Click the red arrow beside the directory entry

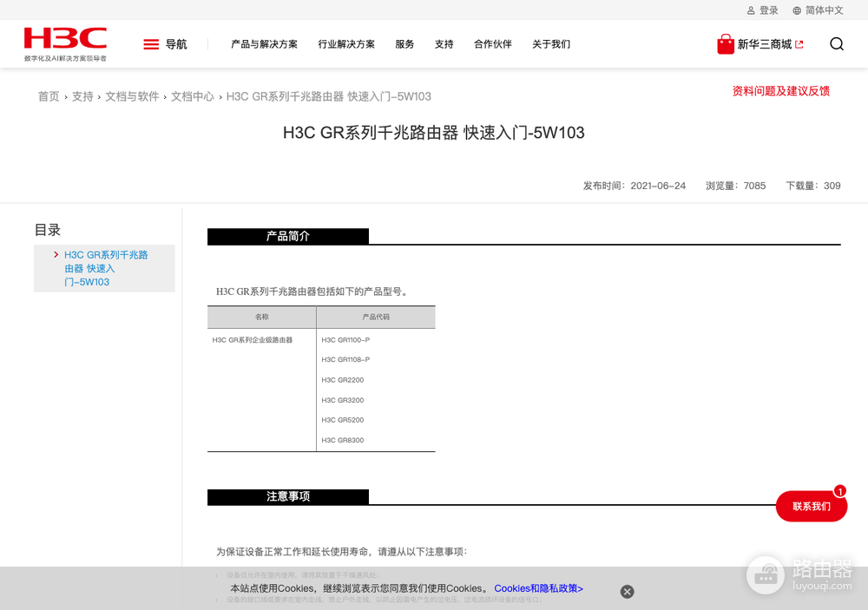pyautogui.click(x=56, y=254)
